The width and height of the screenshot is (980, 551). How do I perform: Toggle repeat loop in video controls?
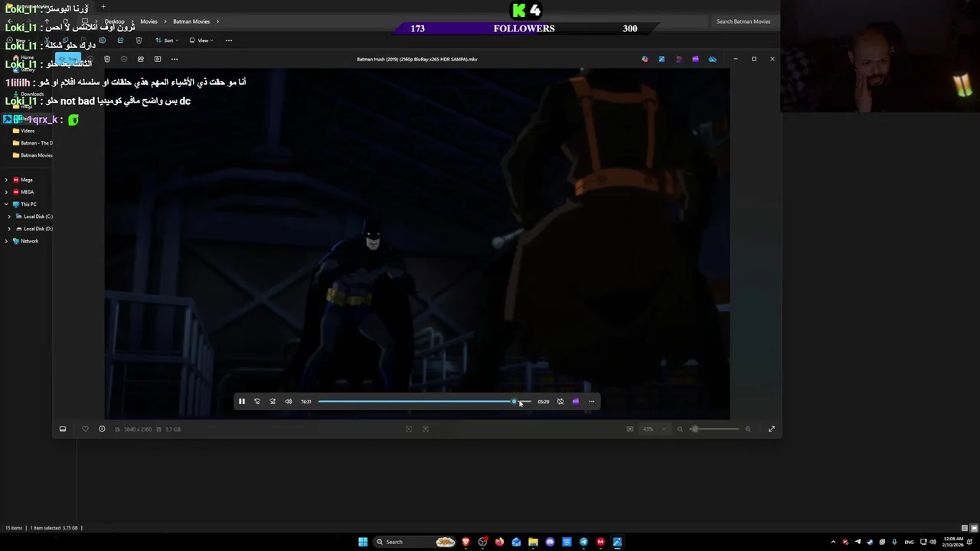(x=560, y=401)
